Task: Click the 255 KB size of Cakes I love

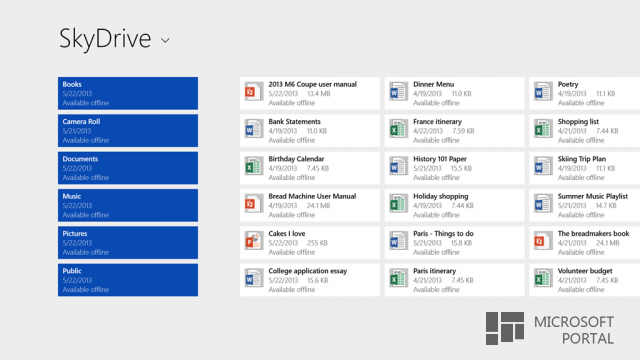Action: [318, 243]
